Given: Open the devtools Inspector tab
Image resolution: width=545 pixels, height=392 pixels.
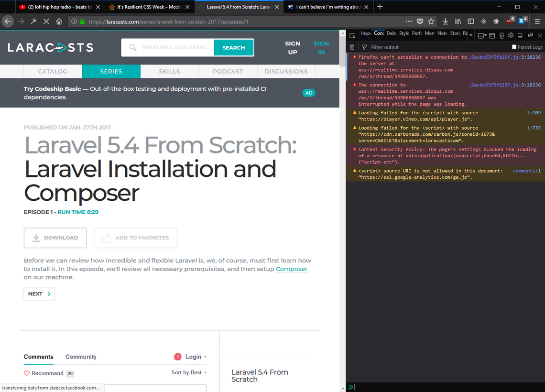Looking at the screenshot, I should point(366,33).
